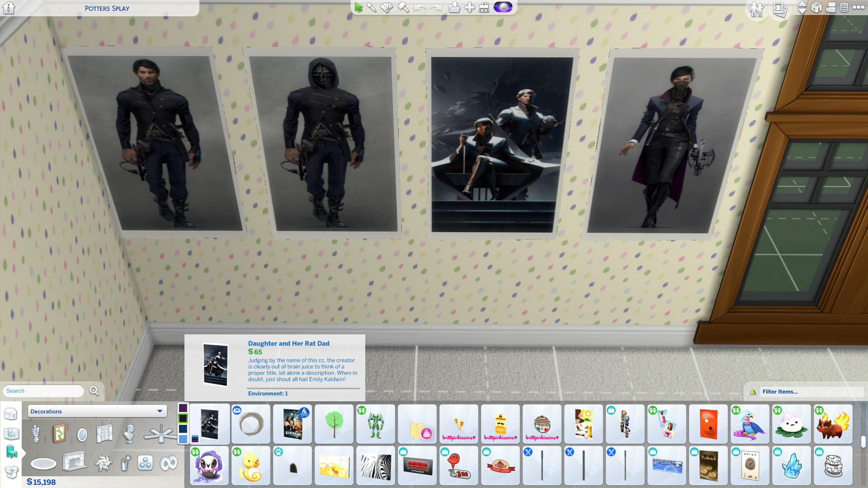The height and width of the screenshot is (488, 868).
Task: Open lot info panel icon
Action: pyautogui.click(x=844, y=7)
